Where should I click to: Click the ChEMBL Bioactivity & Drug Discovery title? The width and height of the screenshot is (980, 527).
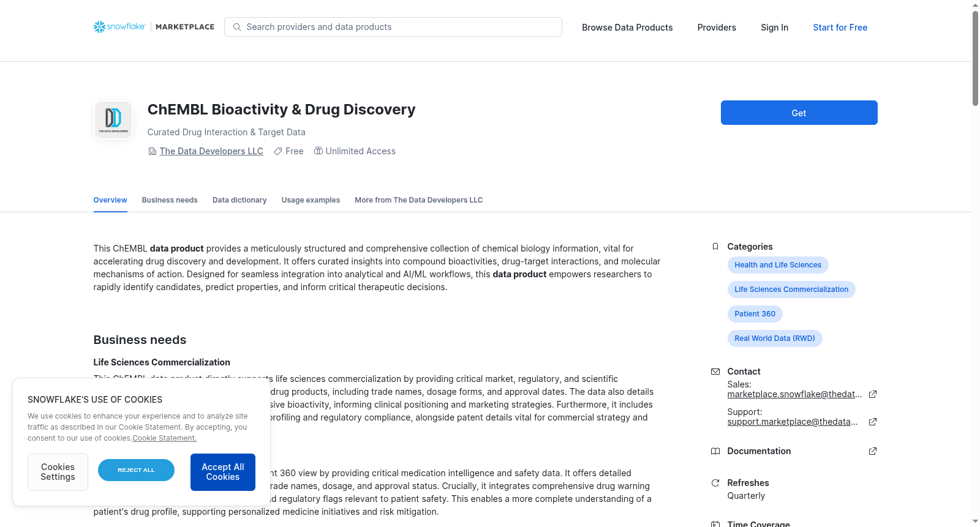coord(281,110)
